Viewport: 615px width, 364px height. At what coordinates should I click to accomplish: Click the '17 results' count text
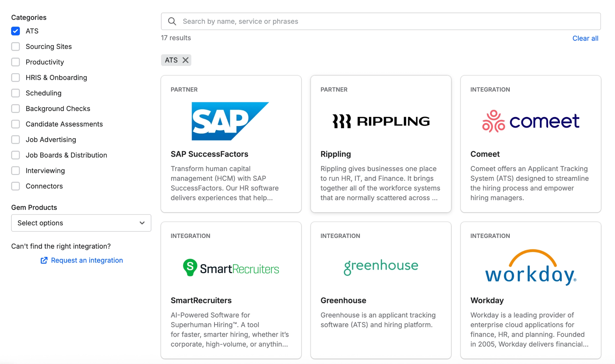click(x=176, y=38)
